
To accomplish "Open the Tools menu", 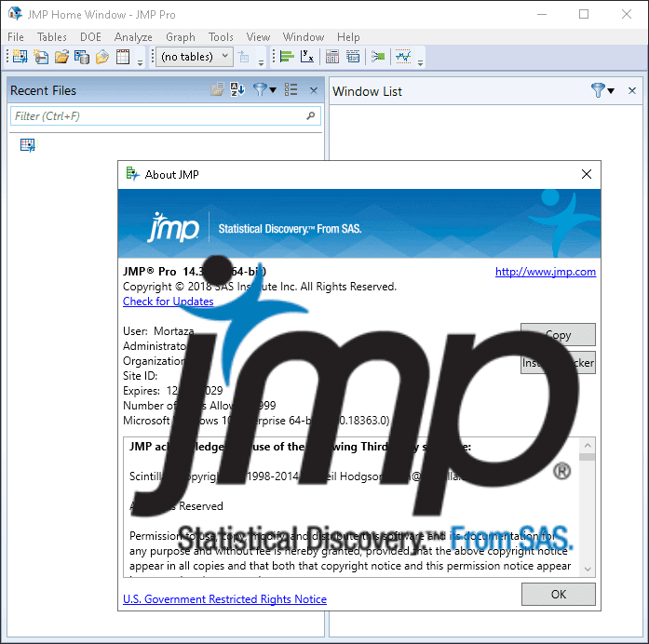I will click(221, 37).
